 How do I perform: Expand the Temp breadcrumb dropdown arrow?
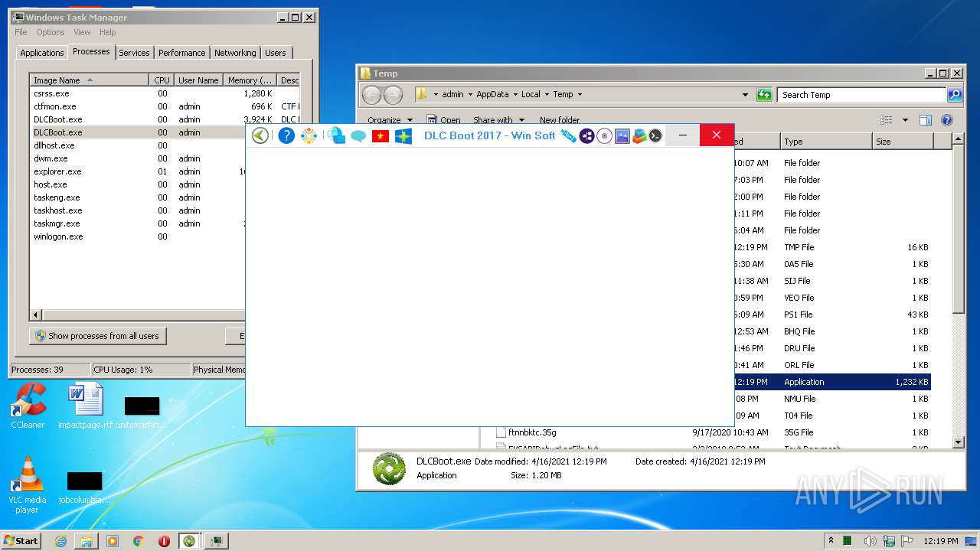[x=580, y=95]
